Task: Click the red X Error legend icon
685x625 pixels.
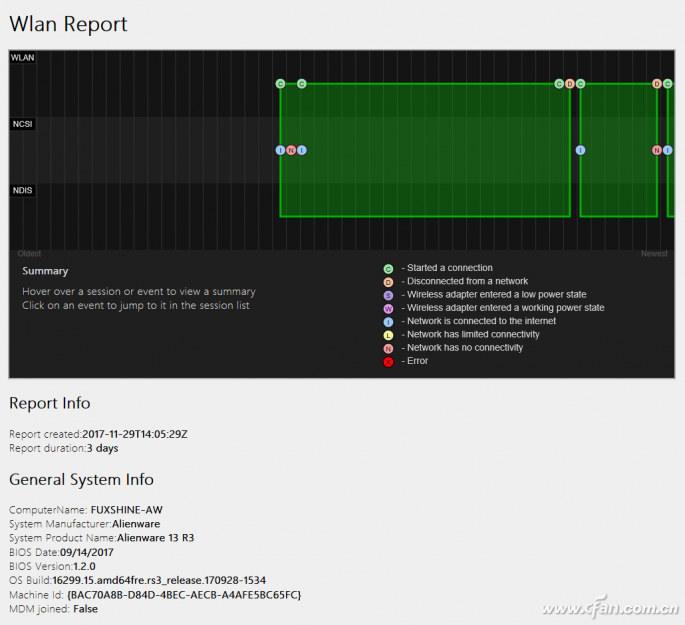Action: point(388,362)
